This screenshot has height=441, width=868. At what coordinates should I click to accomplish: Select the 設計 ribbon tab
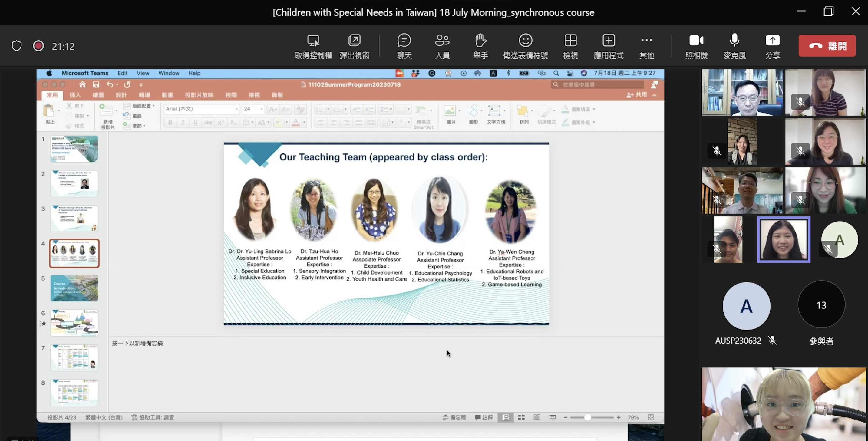click(121, 95)
